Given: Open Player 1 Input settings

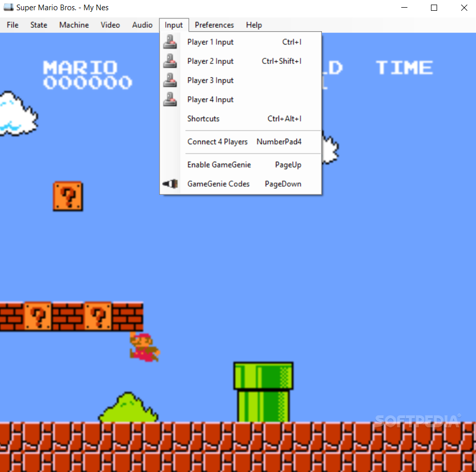Looking at the screenshot, I should (241, 42).
